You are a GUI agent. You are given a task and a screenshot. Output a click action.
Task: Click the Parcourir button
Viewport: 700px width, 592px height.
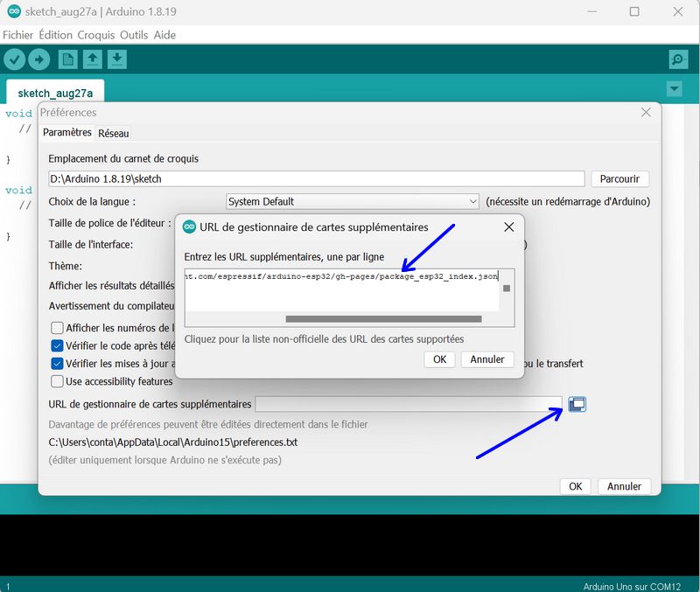[x=619, y=179]
